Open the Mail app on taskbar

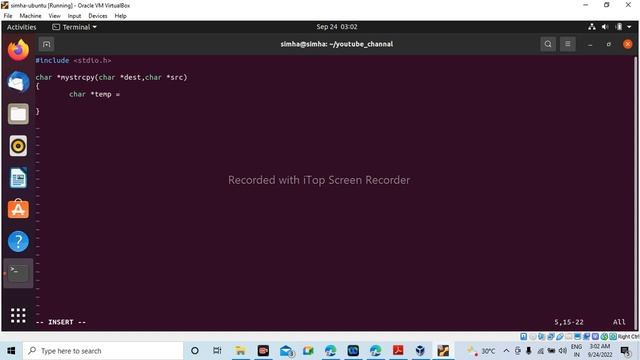(287, 351)
